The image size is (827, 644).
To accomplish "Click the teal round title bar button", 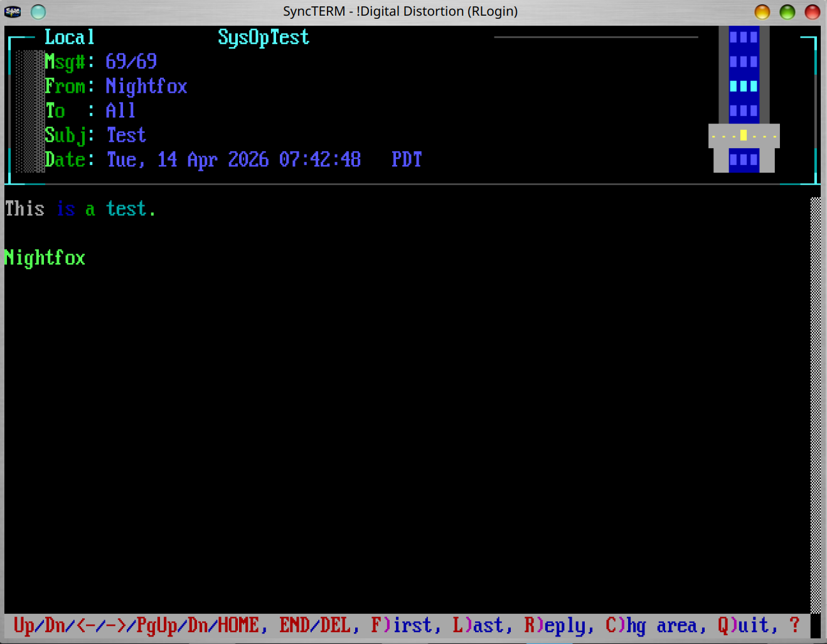I will point(38,11).
